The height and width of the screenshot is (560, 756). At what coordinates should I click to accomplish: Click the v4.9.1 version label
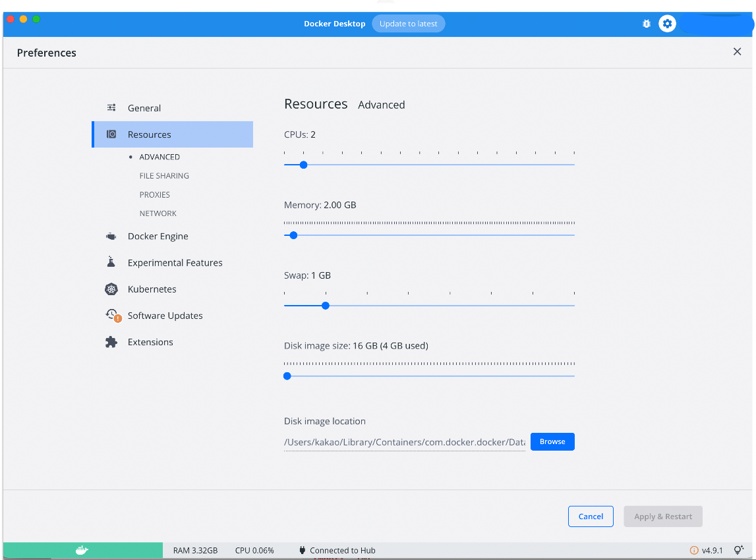point(712,550)
